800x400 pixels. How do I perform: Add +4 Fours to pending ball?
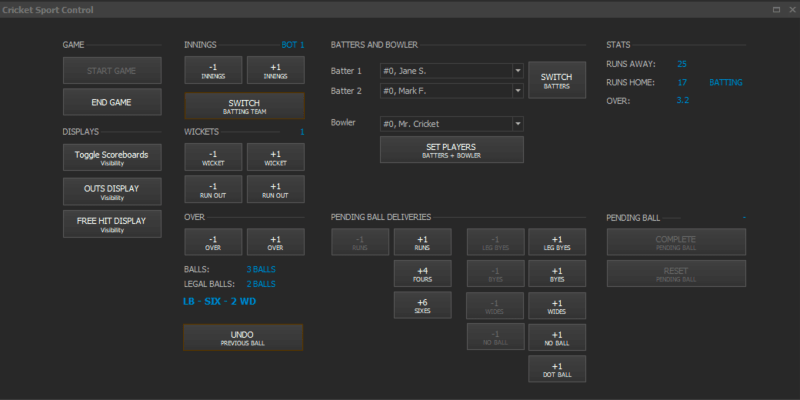coord(422,275)
